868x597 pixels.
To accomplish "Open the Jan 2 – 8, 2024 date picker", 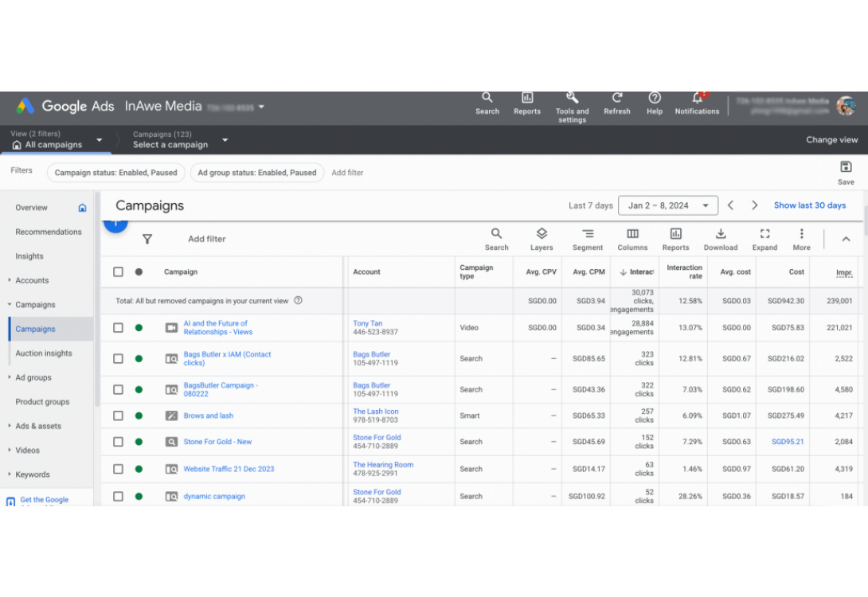I will tap(668, 205).
